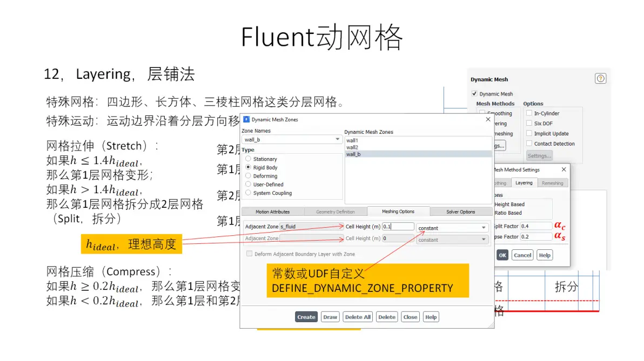Screen dimensions: 644x361
Task: Close the Mesh Method Settings dialog
Action: tap(563, 169)
